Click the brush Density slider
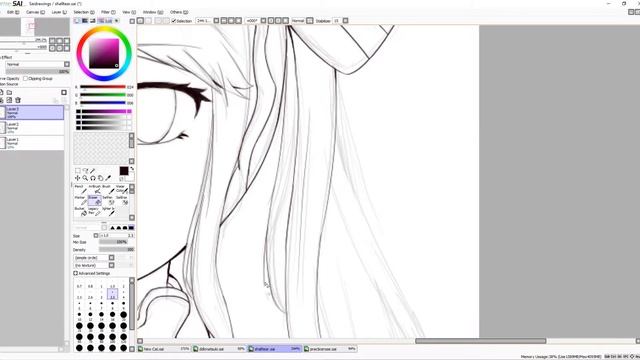The height and width of the screenshot is (360, 640). [116, 249]
